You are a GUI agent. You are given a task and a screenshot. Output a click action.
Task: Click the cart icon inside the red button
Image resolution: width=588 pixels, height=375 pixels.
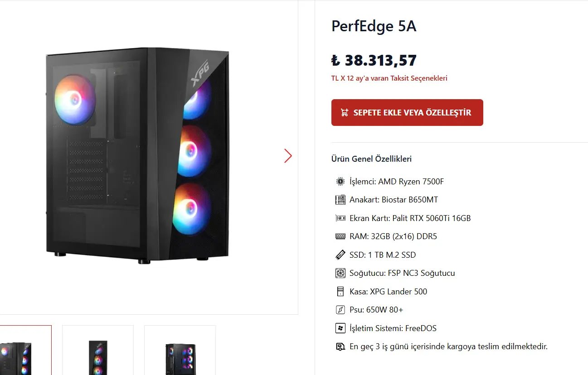coord(345,113)
